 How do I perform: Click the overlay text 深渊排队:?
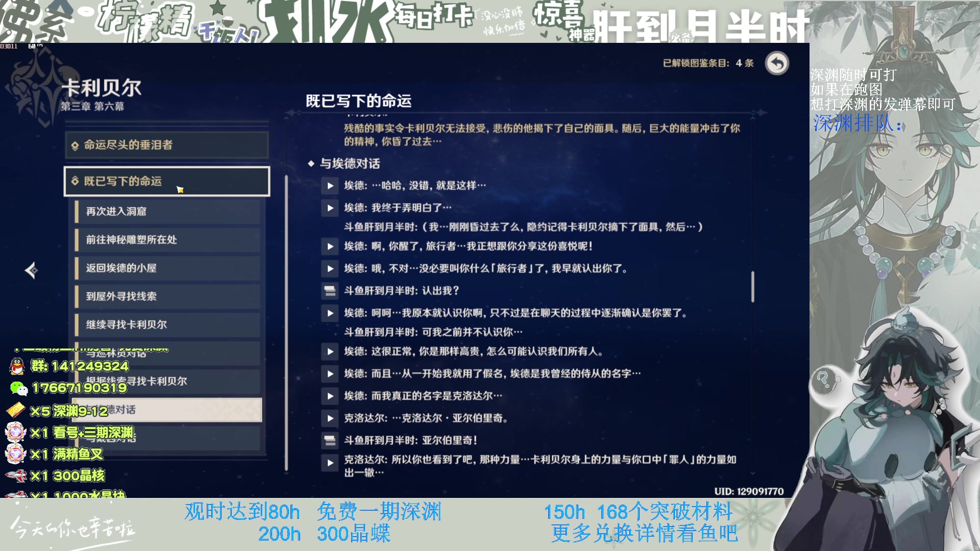(857, 123)
